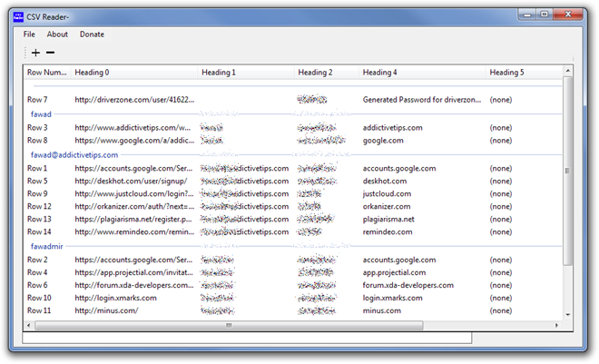Viewport: 599px width, 364px height.
Task: Select the Row 9 cell
Action: pos(37,193)
